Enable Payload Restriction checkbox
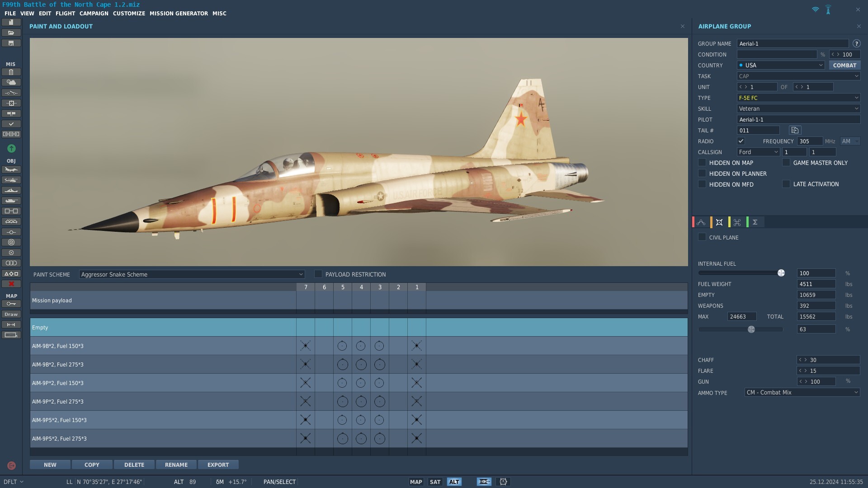Screen dimensions: 868x488 click(x=318, y=274)
